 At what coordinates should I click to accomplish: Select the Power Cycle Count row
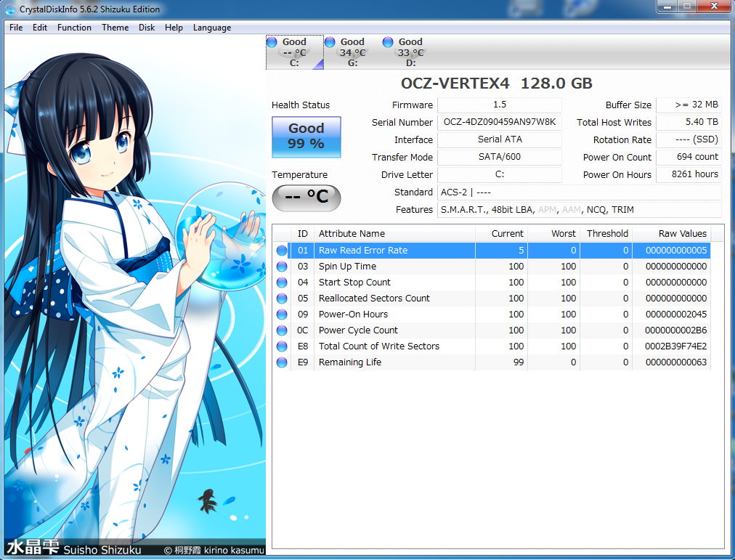click(x=492, y=330)
